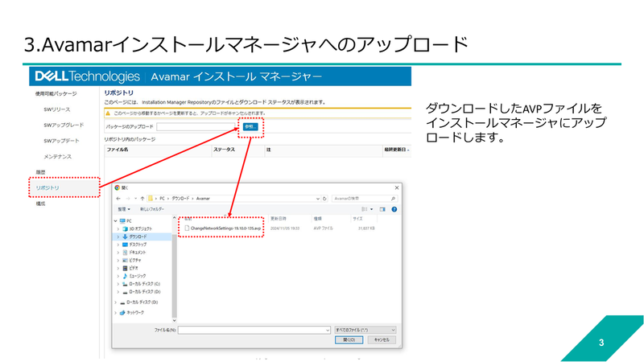Click the scroll up arrow in the folder tree
The width and height of the screenshot is (644, 362).
(174, 218)
